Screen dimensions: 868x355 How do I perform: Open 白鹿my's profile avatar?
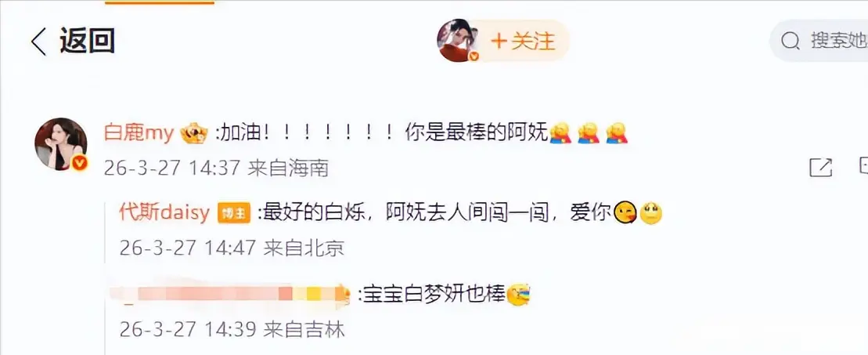pos(61,144)
